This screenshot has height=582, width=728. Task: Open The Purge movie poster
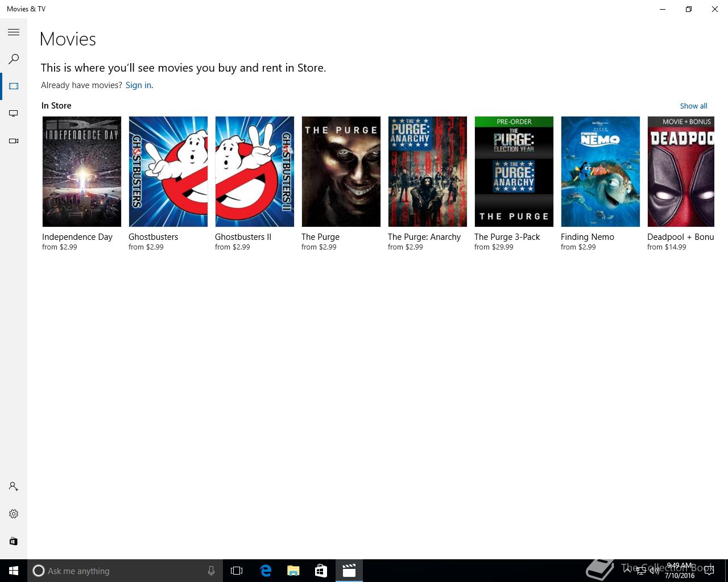tap(341, 172)
